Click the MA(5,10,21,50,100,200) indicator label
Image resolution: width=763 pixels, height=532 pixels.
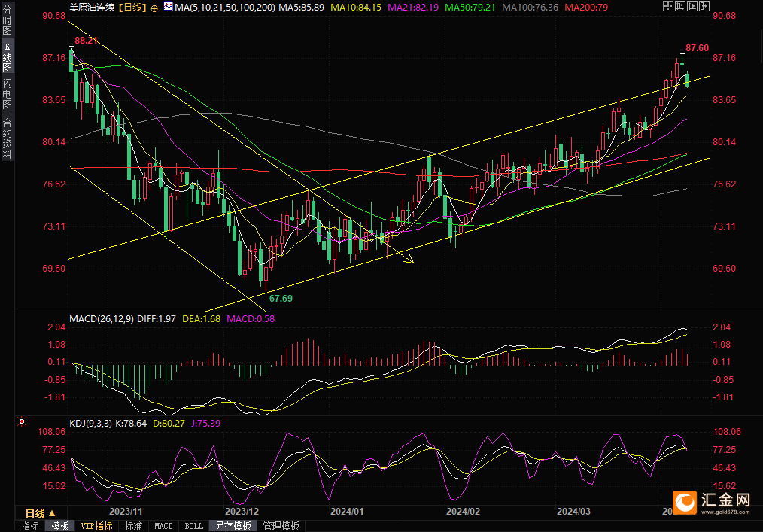pos(224,8)
